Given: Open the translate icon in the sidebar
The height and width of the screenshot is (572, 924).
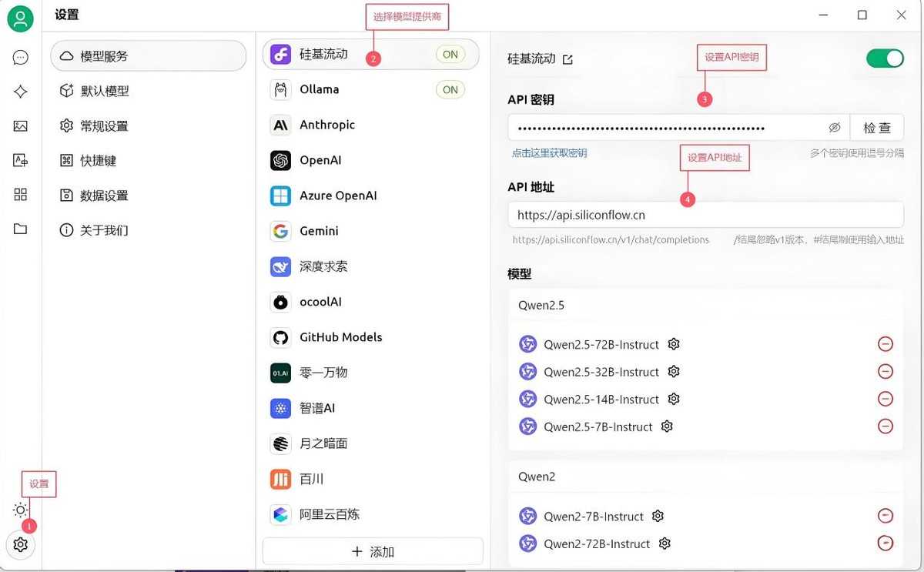Looking at the screenshot, I should [21, 160].
